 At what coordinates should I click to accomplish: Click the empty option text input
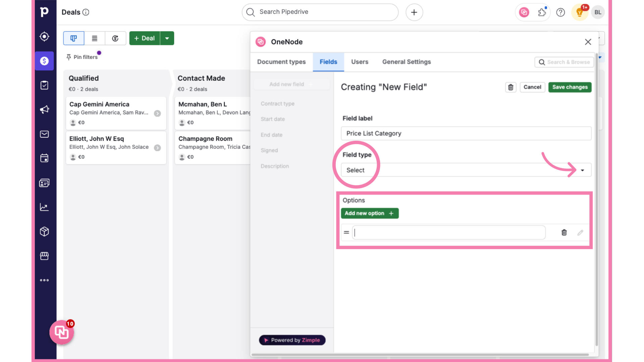[449, 232]
